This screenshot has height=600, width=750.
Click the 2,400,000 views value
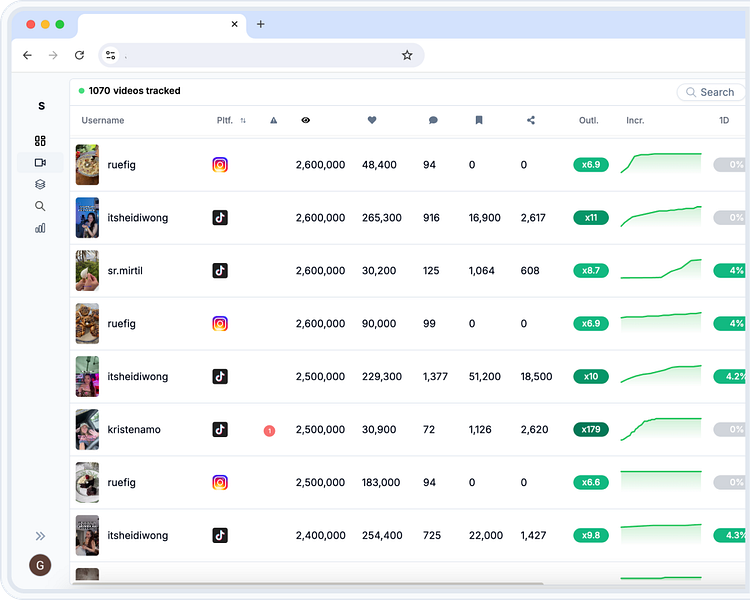click(x=320, y=535)
